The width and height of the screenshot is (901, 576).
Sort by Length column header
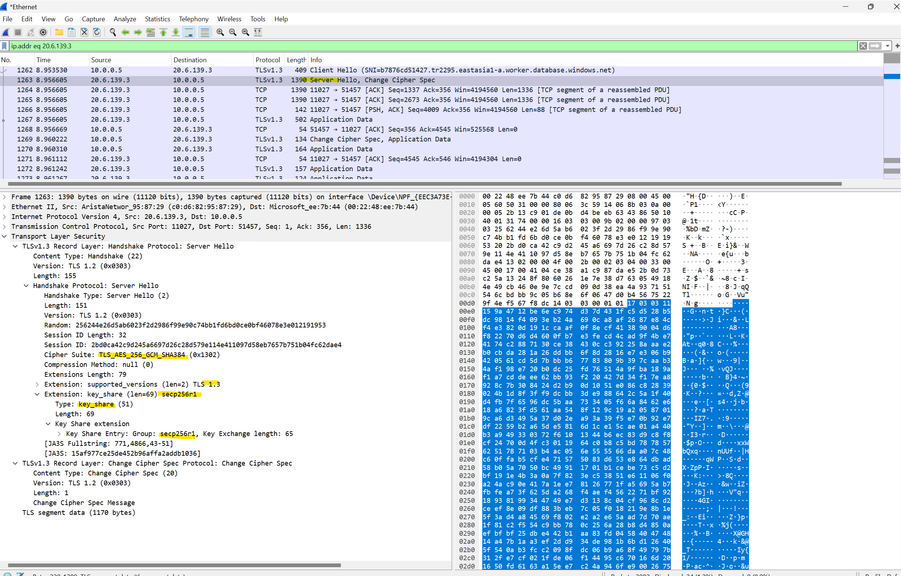(296, 60)
